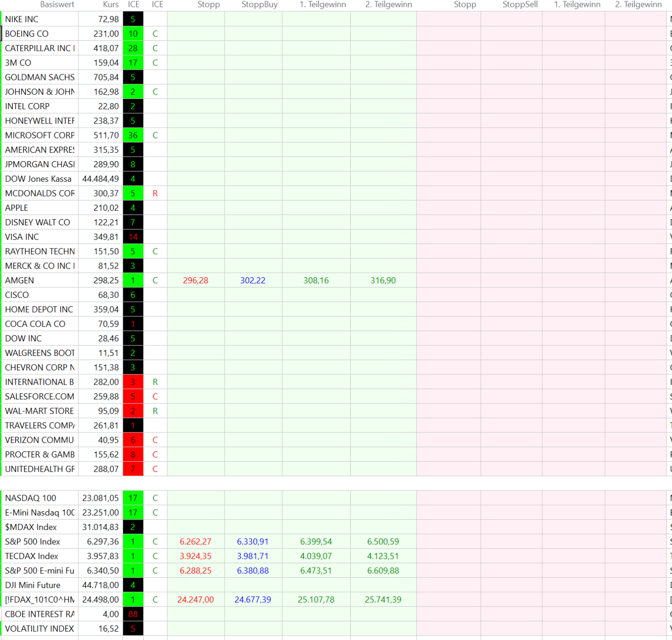Viewport: 672px width, 640px height.
Task: Click AMGEN's red Stopp value 296,28
Action: pos(196,281)
